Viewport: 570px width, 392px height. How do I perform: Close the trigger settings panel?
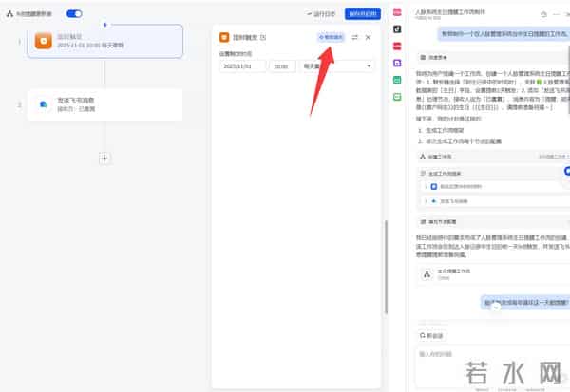tap(368, 37)
